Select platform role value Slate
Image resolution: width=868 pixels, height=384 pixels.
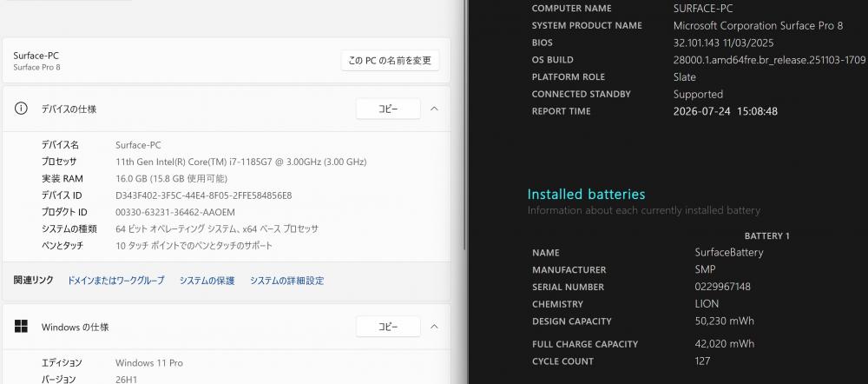pyautogui.click(x=684, y=77)
